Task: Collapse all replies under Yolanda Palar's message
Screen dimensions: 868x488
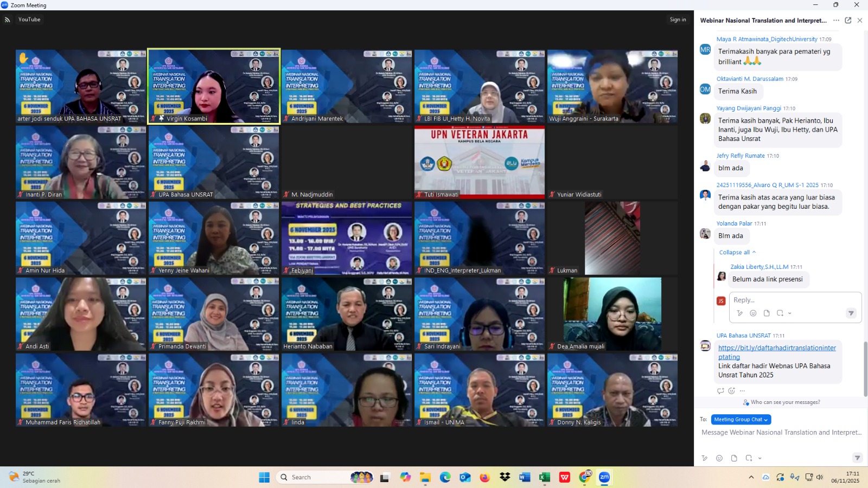Action: click(737, 253)
